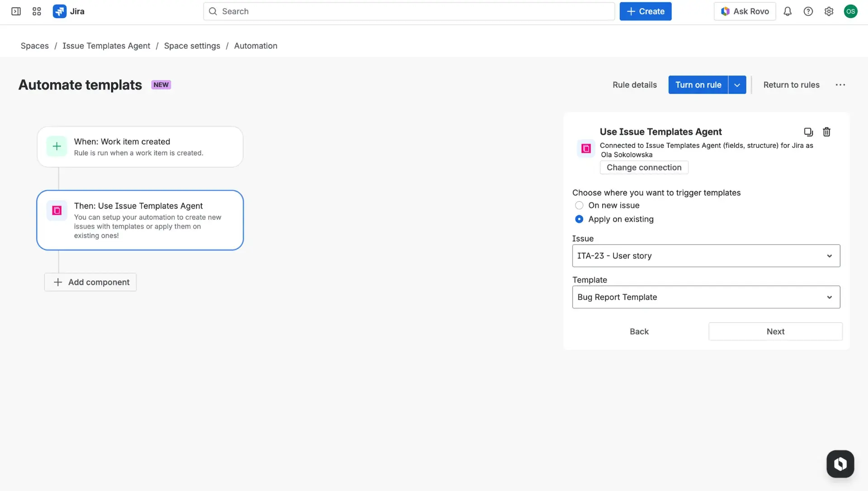This screenshot has width=868, height=491.
Task: Select the On new issue option
Action: tap(579, 205)
